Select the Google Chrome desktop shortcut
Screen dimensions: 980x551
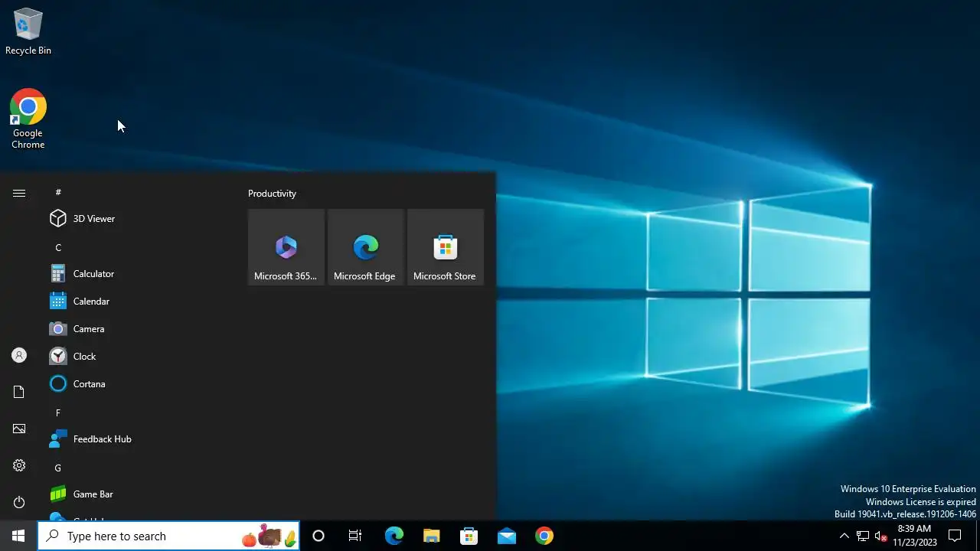tap(28, 119)
